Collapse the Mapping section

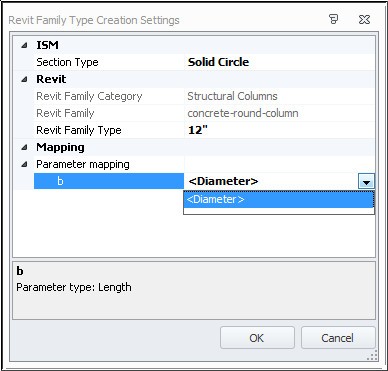[24, 147]
